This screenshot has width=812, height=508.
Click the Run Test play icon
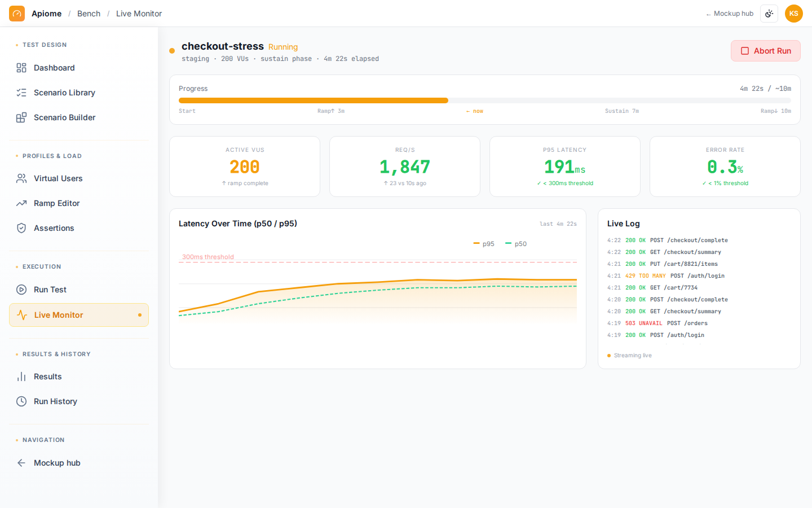pyautogui.click(x=21, y=290)
